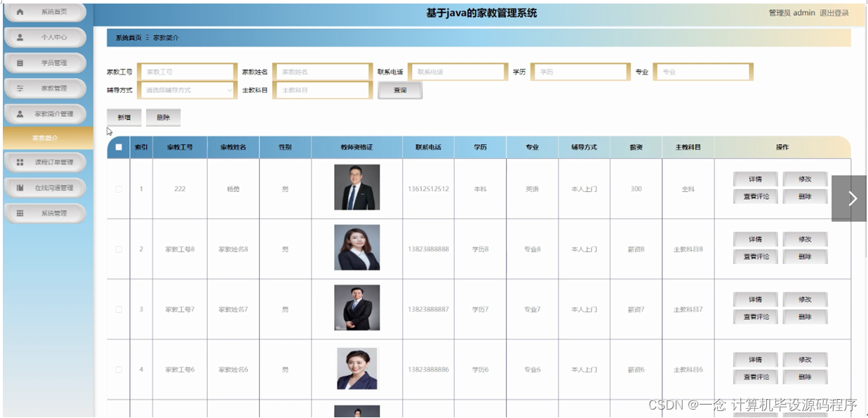The height and width of the screenshot is (418, 868).
Task: Focus the 学历 search input
Action: point(580,72)
